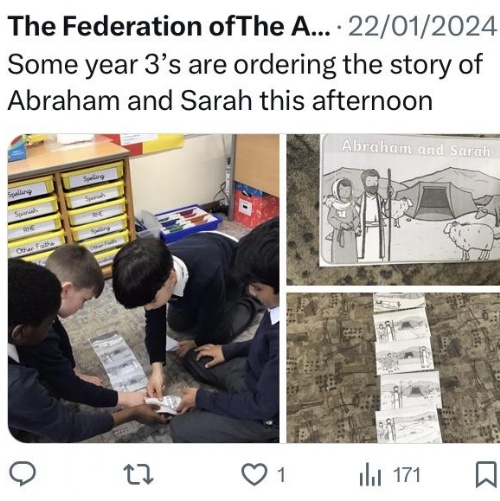
Task: Click the 171 views count
Action: tap(407, 475)
